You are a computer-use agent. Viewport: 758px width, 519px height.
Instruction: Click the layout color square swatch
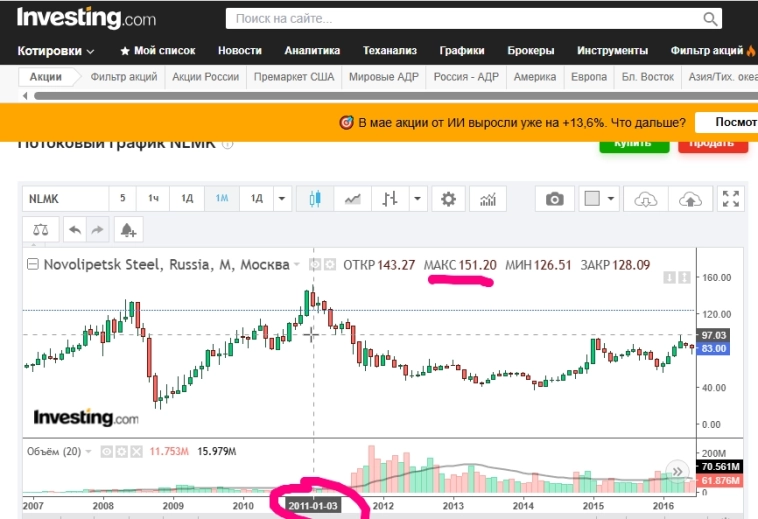592,198
